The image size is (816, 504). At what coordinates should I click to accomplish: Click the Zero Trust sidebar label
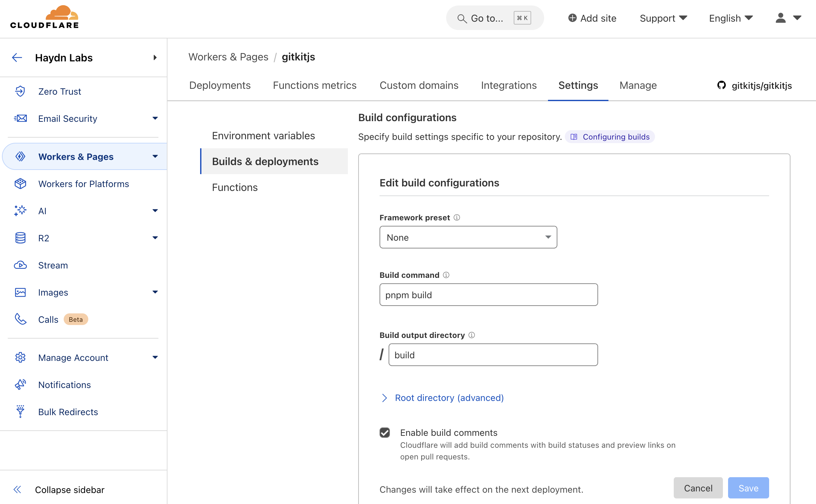click(60, 91)
